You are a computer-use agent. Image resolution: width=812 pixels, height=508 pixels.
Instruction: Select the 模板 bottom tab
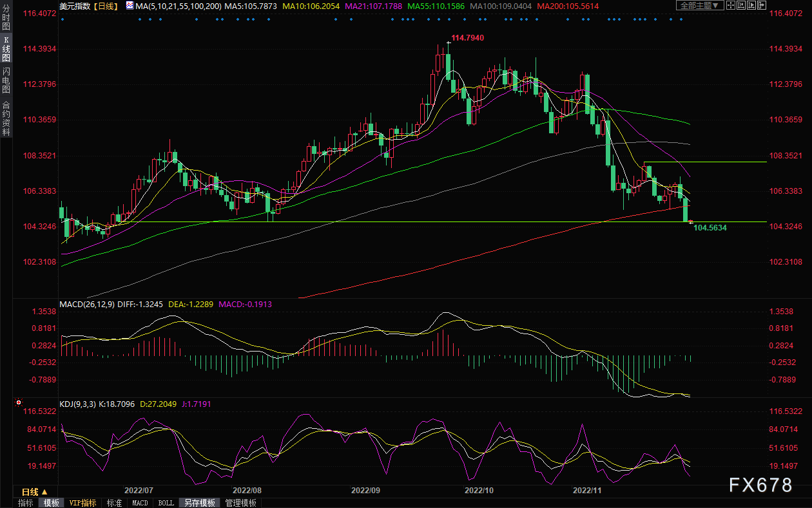tap(51, 503)
